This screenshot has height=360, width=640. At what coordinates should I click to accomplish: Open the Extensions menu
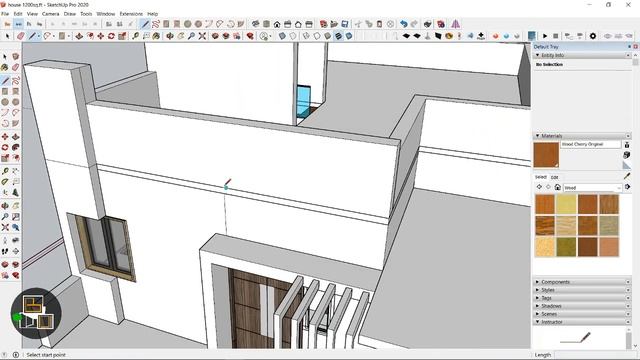tap(131, 14)
